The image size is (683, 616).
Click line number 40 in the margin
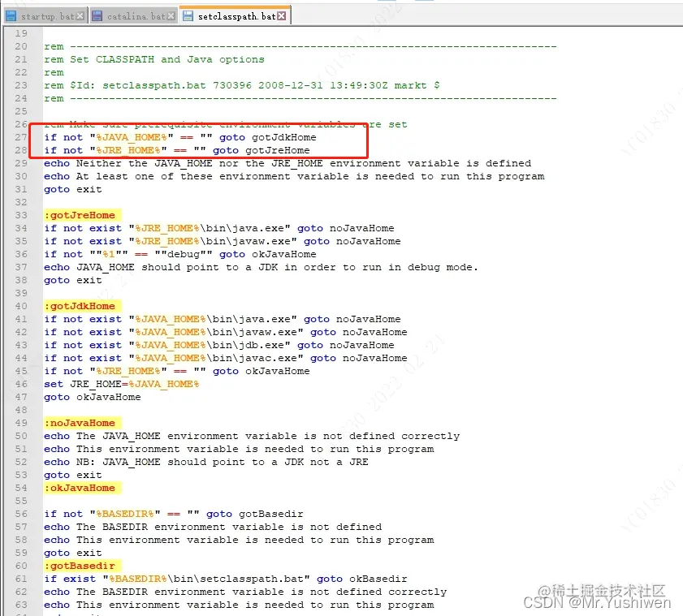tap(20, 306)
